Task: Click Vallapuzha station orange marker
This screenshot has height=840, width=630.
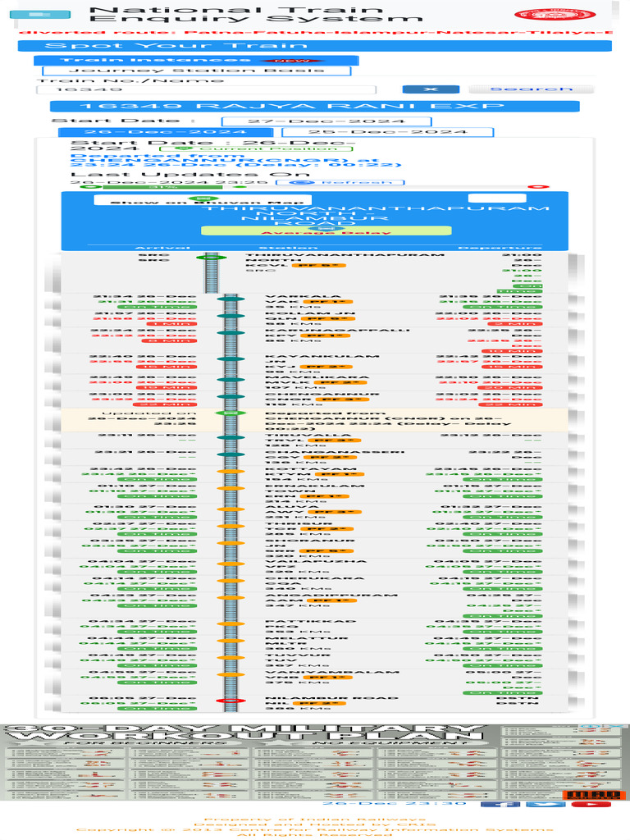Action: tap(231, 564)
